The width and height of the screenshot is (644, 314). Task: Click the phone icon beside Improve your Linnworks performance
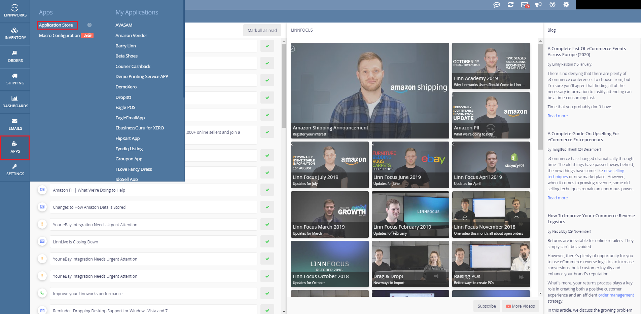pos(42,293)
